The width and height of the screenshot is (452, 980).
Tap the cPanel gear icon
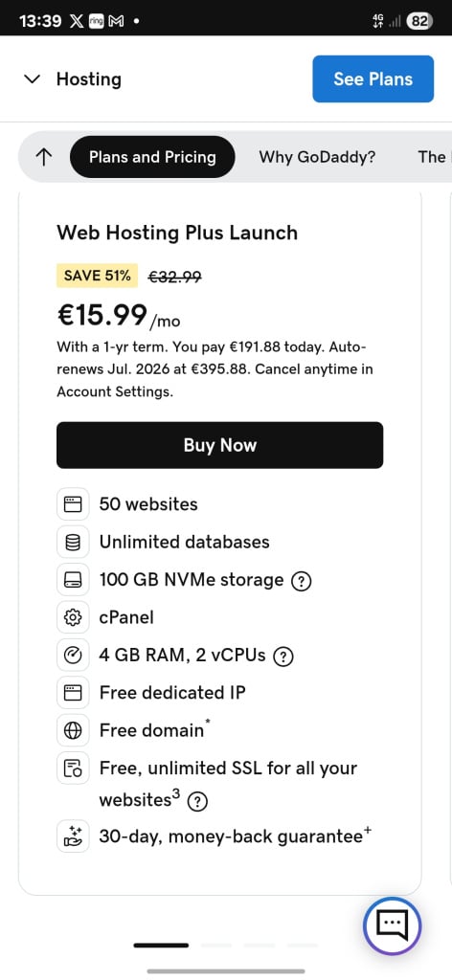pyautogui.click(x=73, y=617)
